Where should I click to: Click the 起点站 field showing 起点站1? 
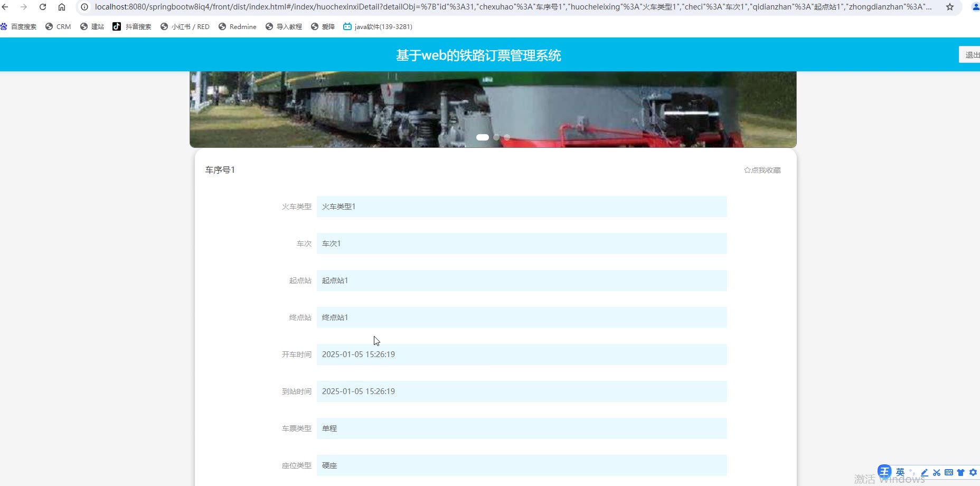(522, 281)
